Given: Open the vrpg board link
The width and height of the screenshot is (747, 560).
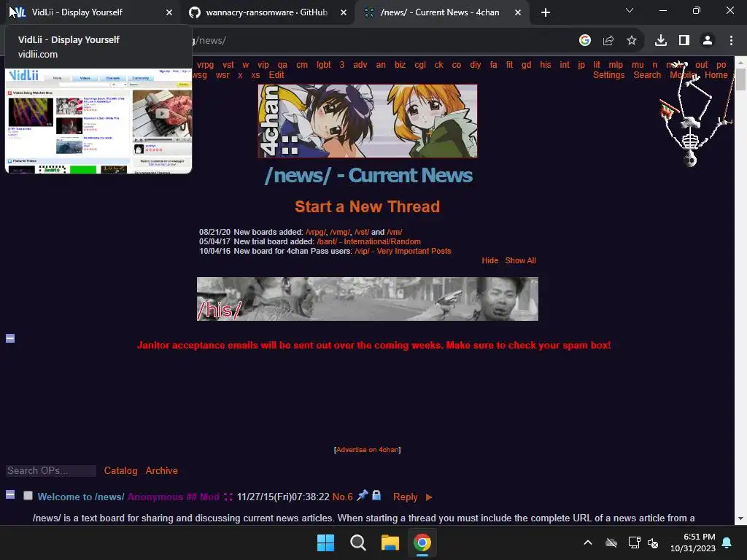Looking at the screenshot, I should [x=205, y=65].
